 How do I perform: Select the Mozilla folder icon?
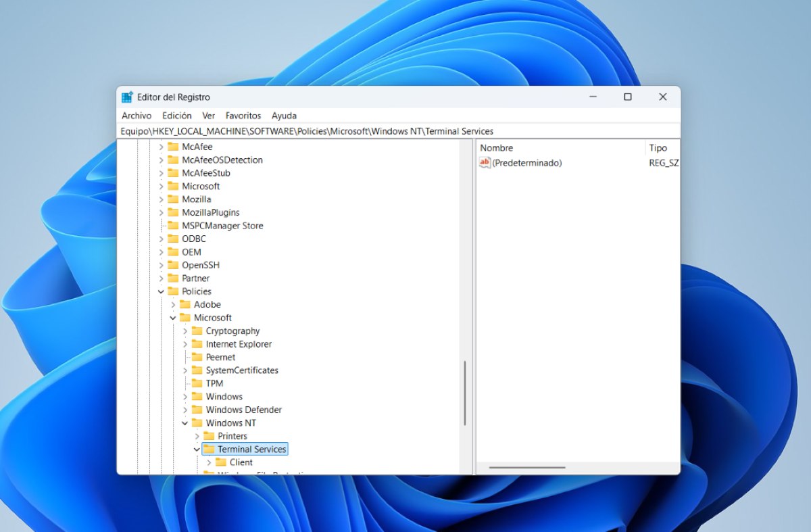coord(173,199)
